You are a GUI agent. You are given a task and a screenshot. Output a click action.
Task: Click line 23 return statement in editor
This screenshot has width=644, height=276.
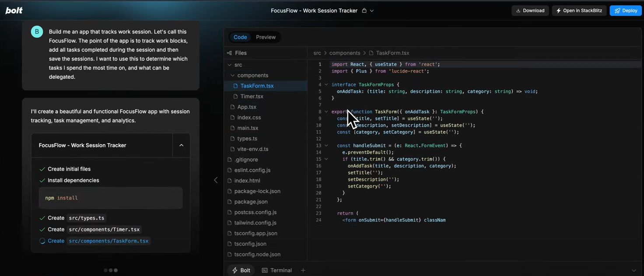coord(347,213)
